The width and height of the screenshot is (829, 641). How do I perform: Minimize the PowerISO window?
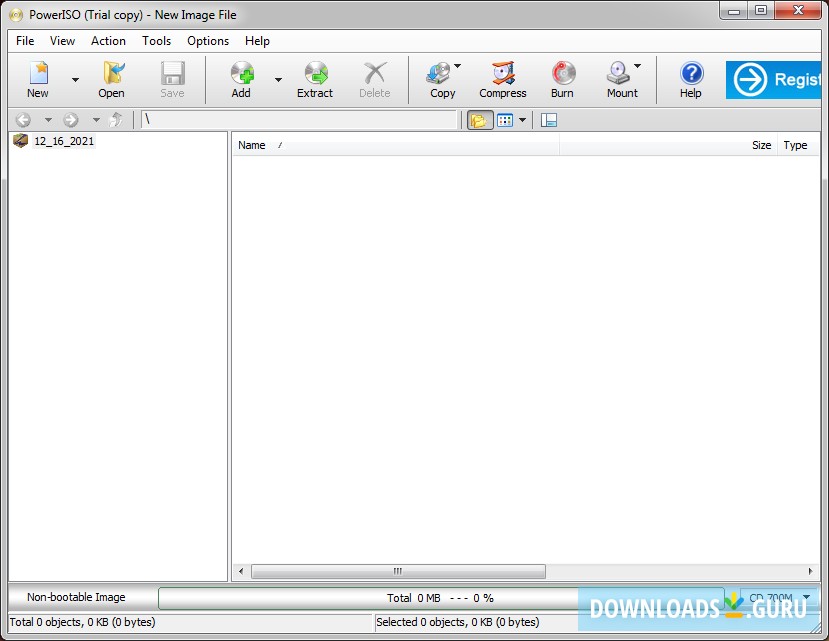pos(734,11)
